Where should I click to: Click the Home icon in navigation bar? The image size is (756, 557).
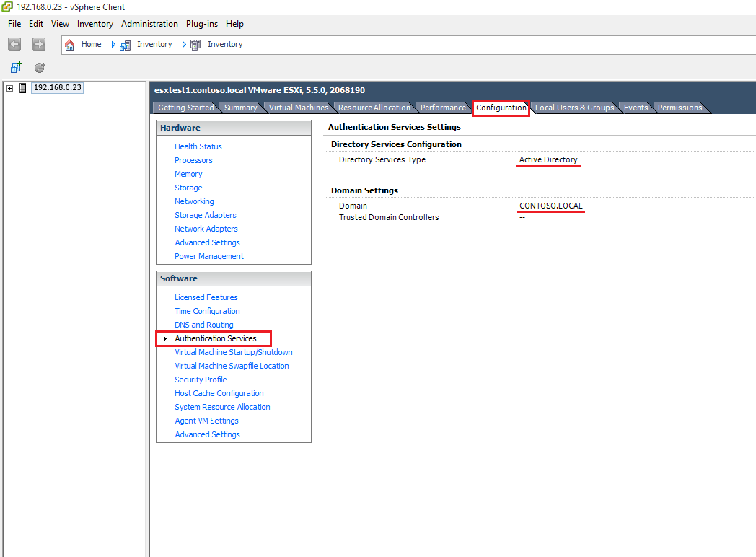point(70,45)
